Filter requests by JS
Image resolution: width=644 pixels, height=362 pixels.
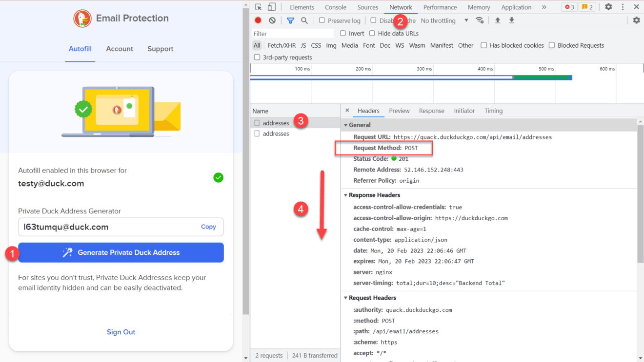click(303, 45)
